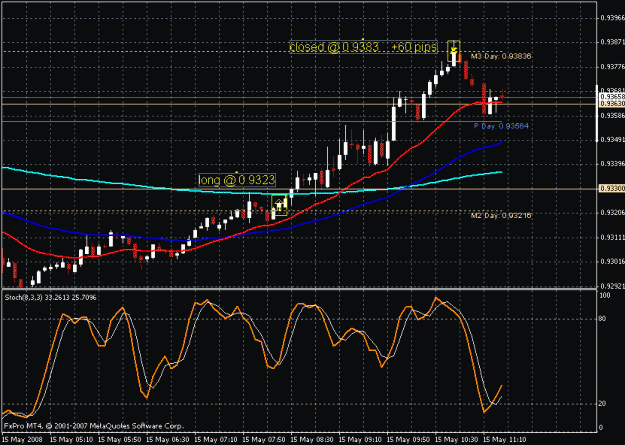Click the current price tag 0.93658
The height and width of the screenshot is (445, 625).
(x=612, y=96)
